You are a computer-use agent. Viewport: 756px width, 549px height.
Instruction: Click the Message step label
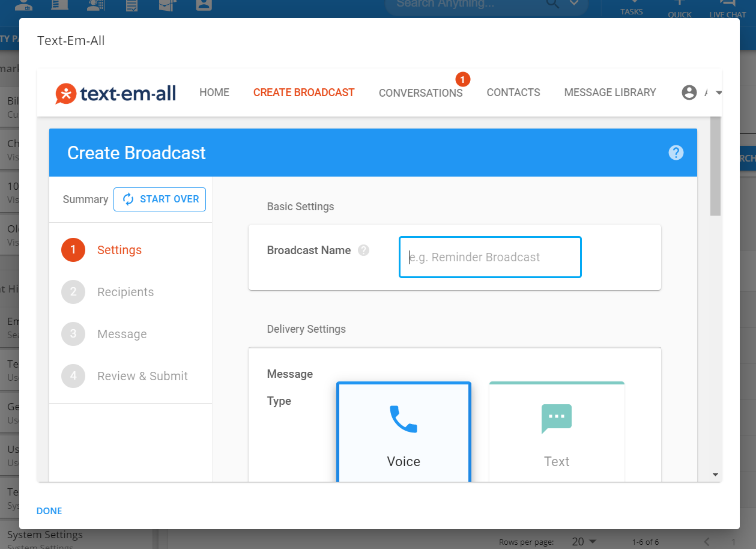122,334
